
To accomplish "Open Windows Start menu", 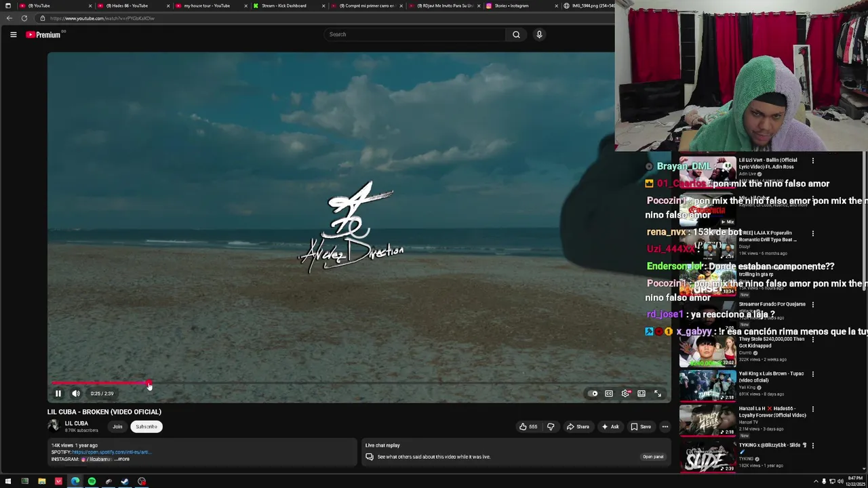I will point(8,482).
